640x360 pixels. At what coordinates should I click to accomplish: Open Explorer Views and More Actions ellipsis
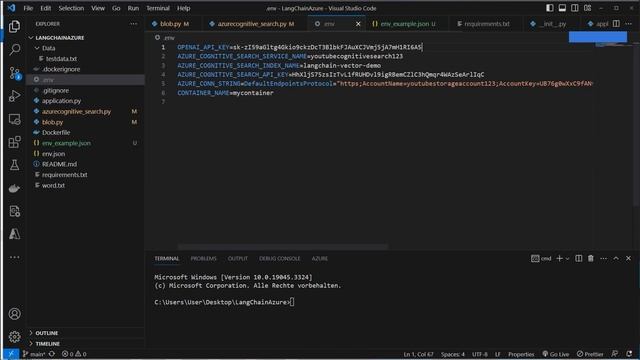click(x=133, y=24)
